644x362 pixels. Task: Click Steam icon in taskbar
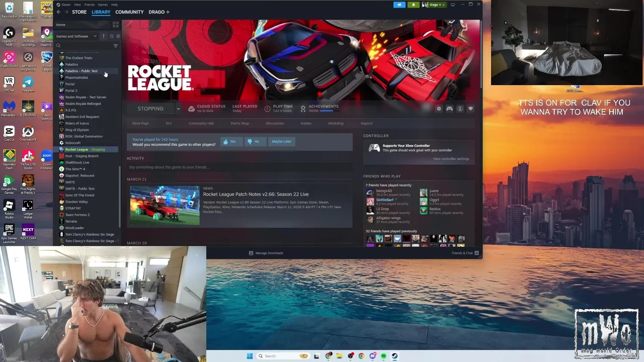(x=394, y=356)
